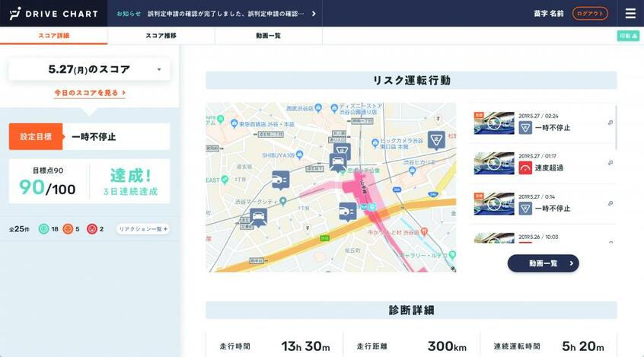Click the 苗字 名前 user name
Screen dimensions: 644x357
pos(548,14)
